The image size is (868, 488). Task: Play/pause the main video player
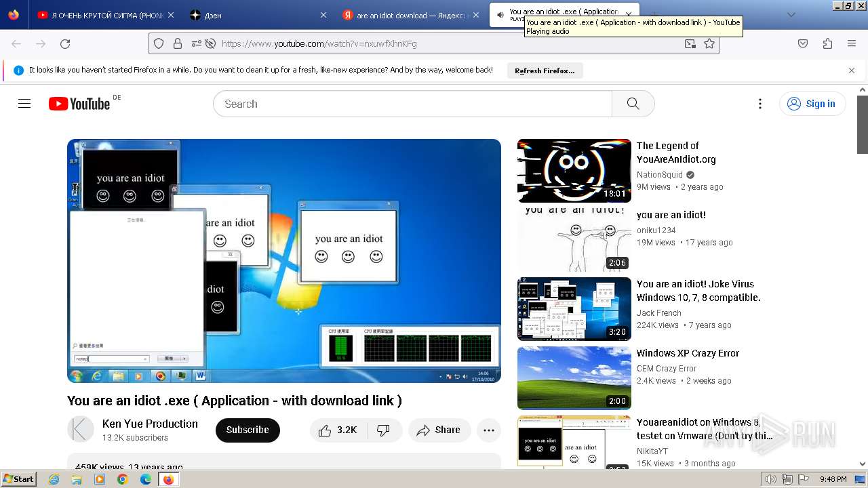click(x=284, y=261)
